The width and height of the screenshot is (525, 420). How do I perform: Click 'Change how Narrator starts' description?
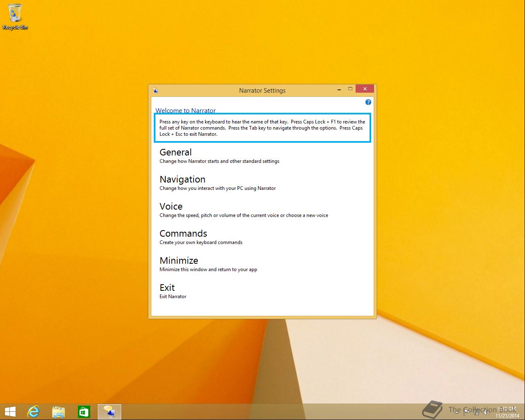[219, 161]
